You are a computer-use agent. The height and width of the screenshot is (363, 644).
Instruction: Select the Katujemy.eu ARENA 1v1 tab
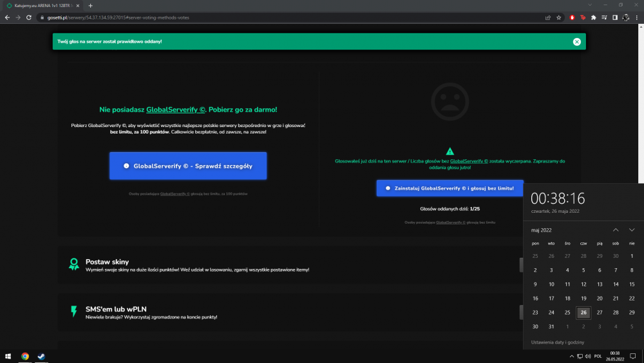(41, 6)
